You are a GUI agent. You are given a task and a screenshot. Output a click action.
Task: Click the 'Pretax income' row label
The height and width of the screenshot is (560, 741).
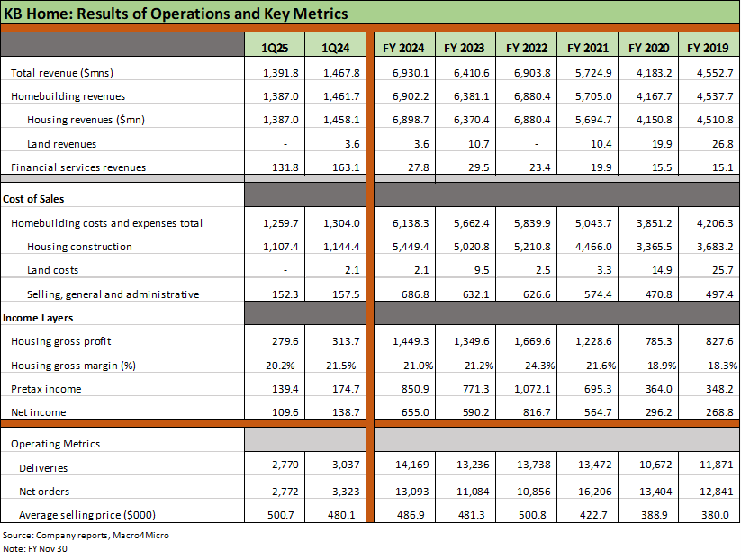coord(46,389)
